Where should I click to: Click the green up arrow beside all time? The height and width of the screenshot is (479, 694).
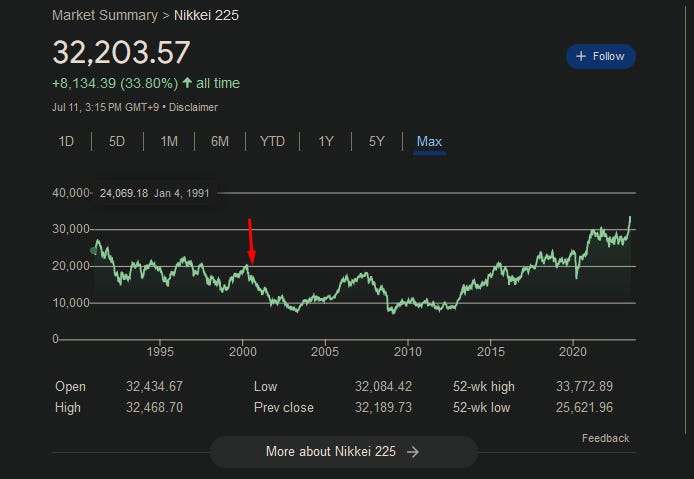click(x=187, y=83)
